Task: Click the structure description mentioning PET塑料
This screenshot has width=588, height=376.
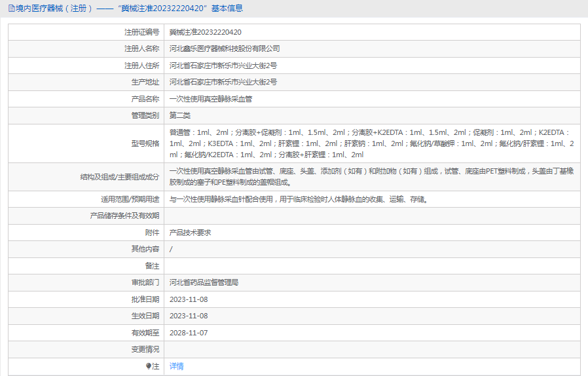Action: tap(372, 177)
